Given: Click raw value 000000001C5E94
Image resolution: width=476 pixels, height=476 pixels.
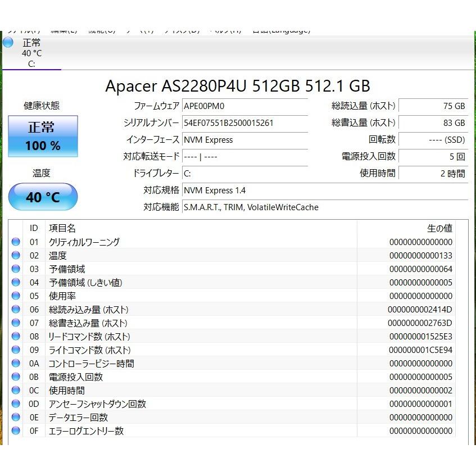Looking at the screenshot, I should pyautogui.click(x=420, y=350).
